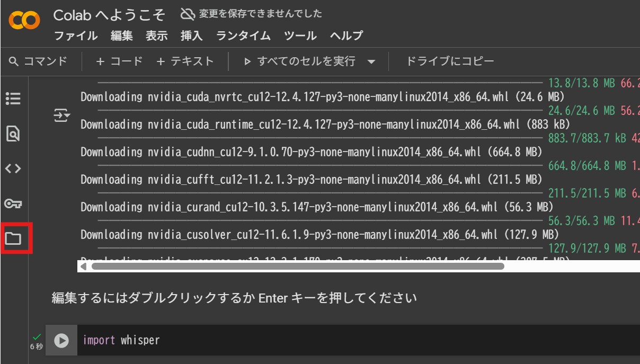Click ドライブにコピー button

click(x=450, y=61)
